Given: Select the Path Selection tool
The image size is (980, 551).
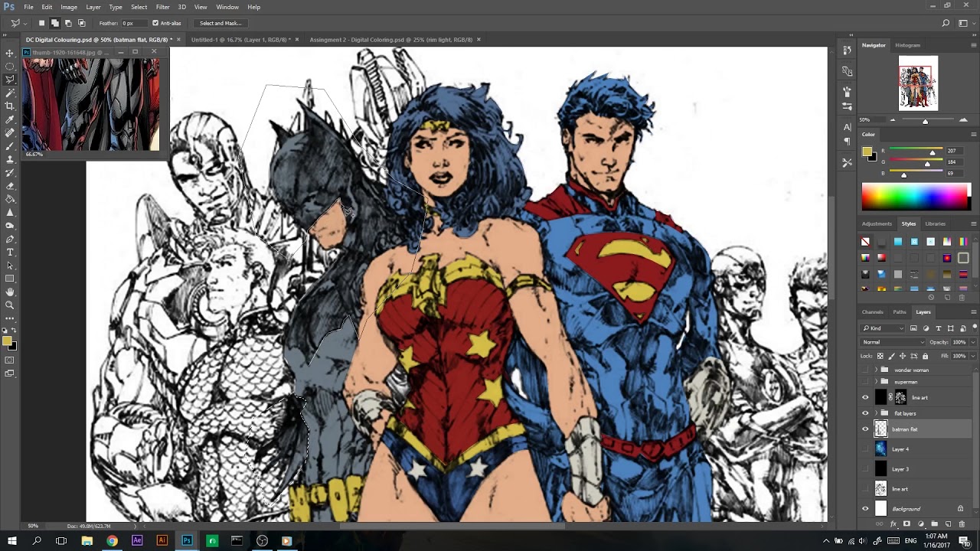Looking at the screenshot, I should click(x=10, y=266).
